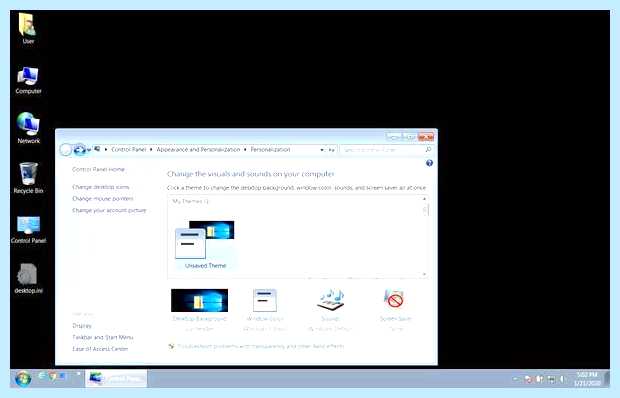Open Ease of Access Center link

(x=100, y=349)
